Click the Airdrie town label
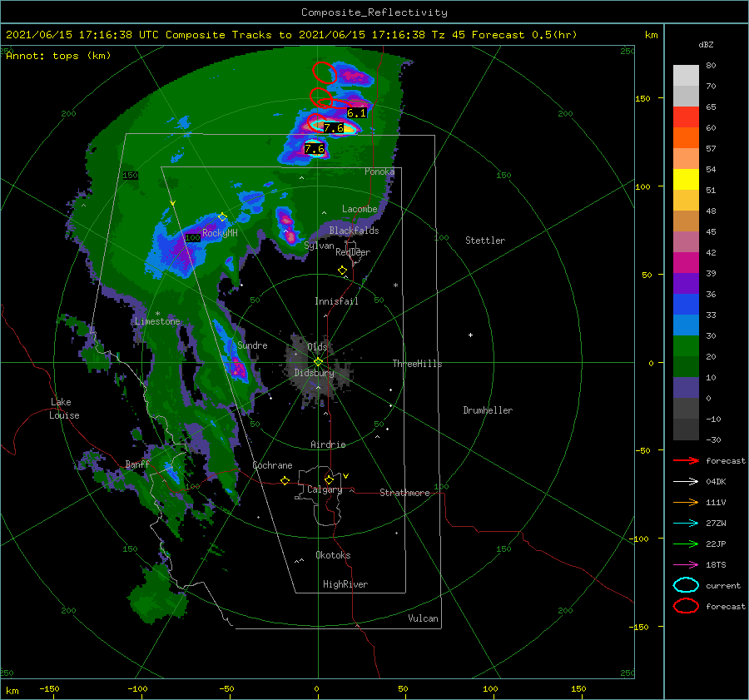The height and width of the screenshot is (700, 749). (328, 444)
